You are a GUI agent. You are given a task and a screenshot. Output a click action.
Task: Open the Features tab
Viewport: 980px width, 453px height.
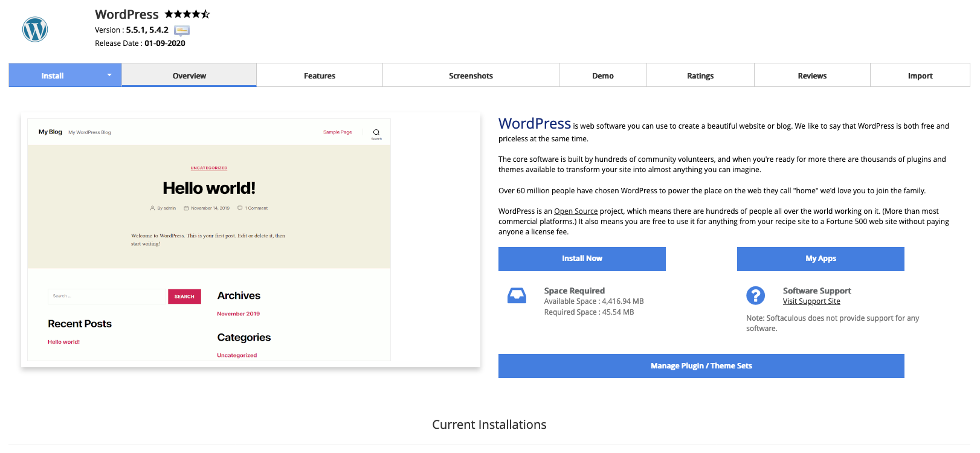click(320, 75)
